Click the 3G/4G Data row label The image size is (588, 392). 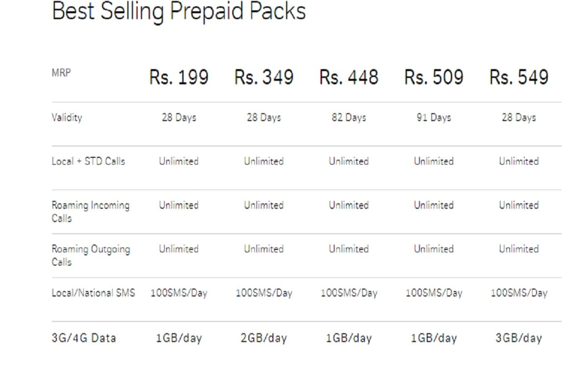[x=84, y=338]
